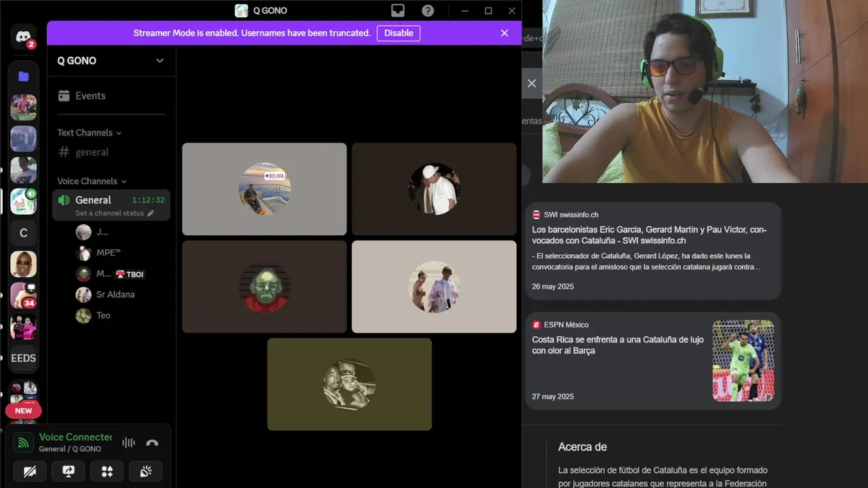
Task: Edit channel status pencil icon
Action: pos(151,213)
